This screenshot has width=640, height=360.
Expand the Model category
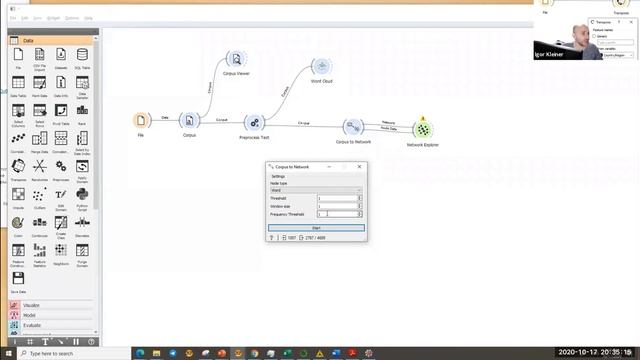(x=51, y=316)
